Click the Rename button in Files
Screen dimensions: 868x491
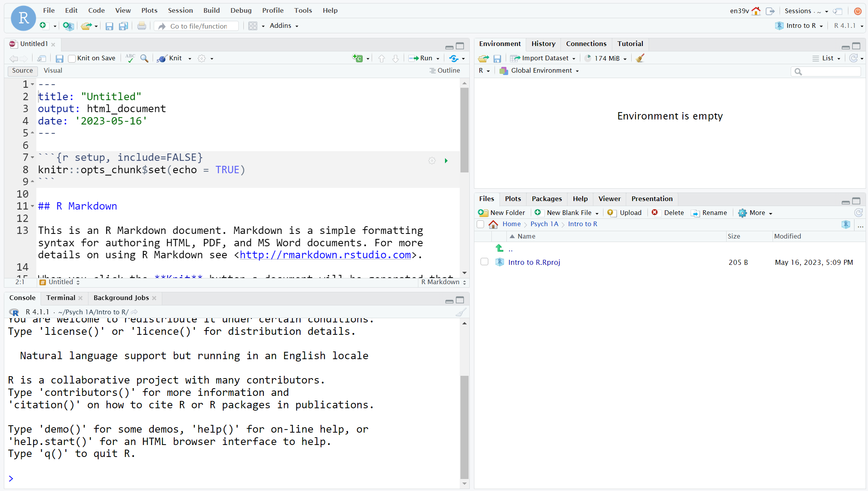click(x=709, y=213)
